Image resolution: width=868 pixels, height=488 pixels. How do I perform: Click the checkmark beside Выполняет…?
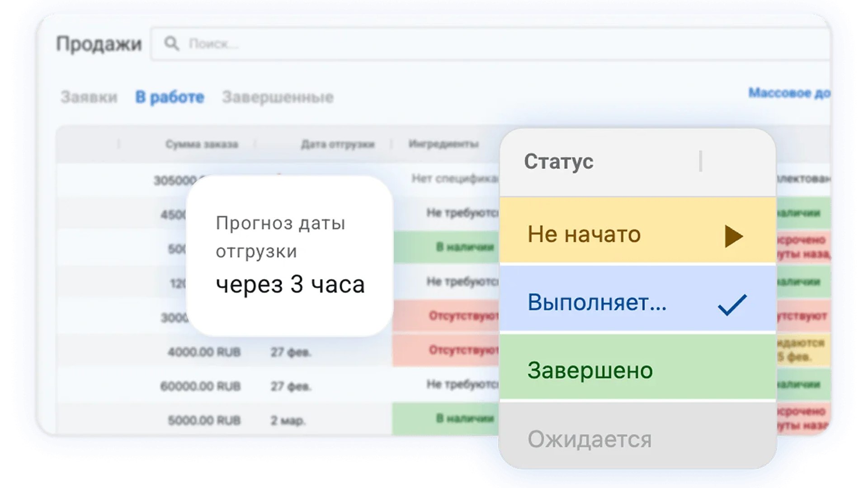(732, 305)
